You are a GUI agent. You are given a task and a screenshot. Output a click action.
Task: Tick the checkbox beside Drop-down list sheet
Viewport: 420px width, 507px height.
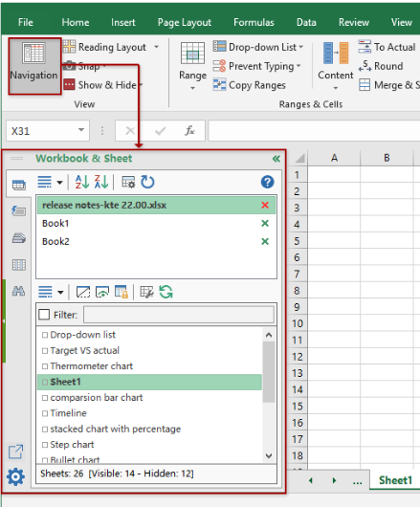point(45,335)
